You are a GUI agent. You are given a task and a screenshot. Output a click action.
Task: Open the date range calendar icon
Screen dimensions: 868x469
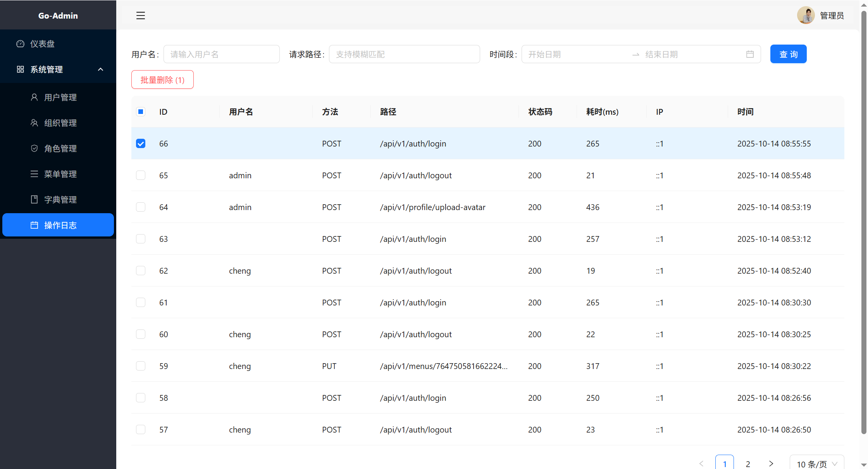(750, 54)
